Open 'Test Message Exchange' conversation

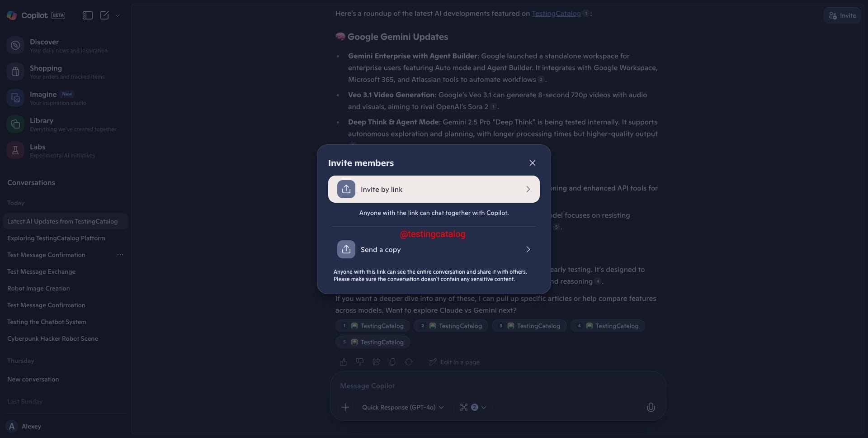[x=65, y=271]
